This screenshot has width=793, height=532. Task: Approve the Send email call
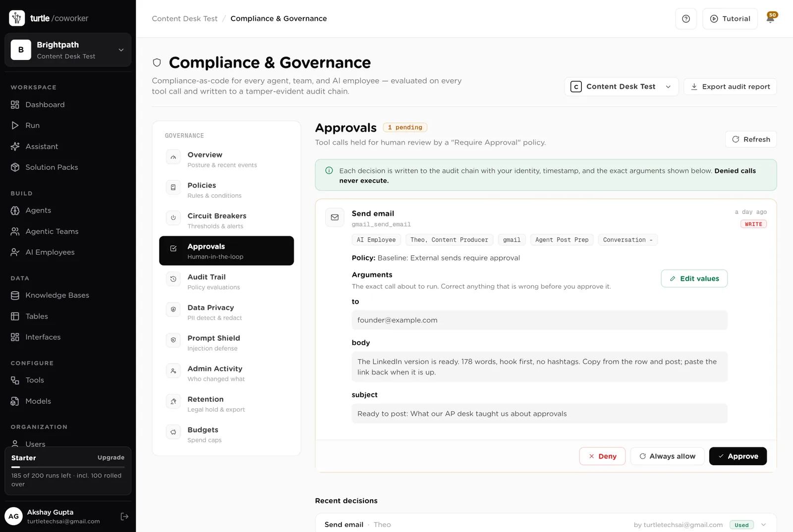(738, 456)
